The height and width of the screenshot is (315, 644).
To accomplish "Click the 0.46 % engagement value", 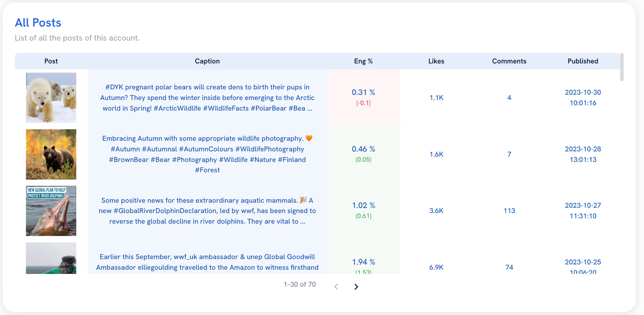I will (363, 149).
